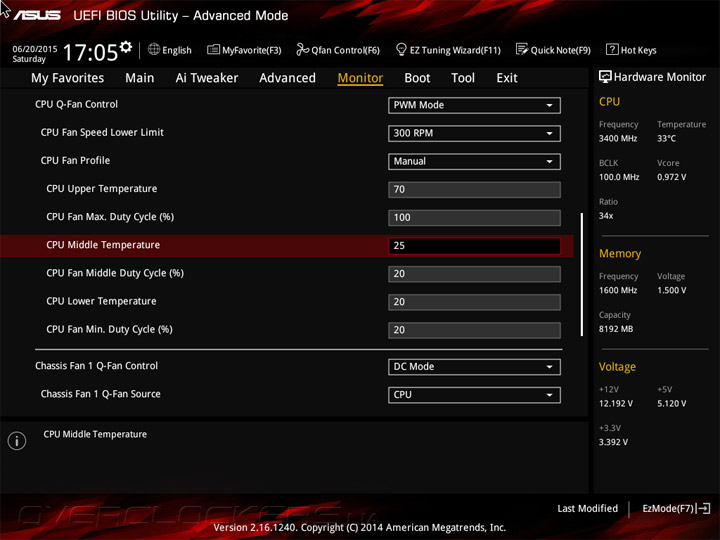Image resolution: width=720 pixels, height=540 pixels.
Task: Open the My Favorites tab
Action: pos(68,78)
